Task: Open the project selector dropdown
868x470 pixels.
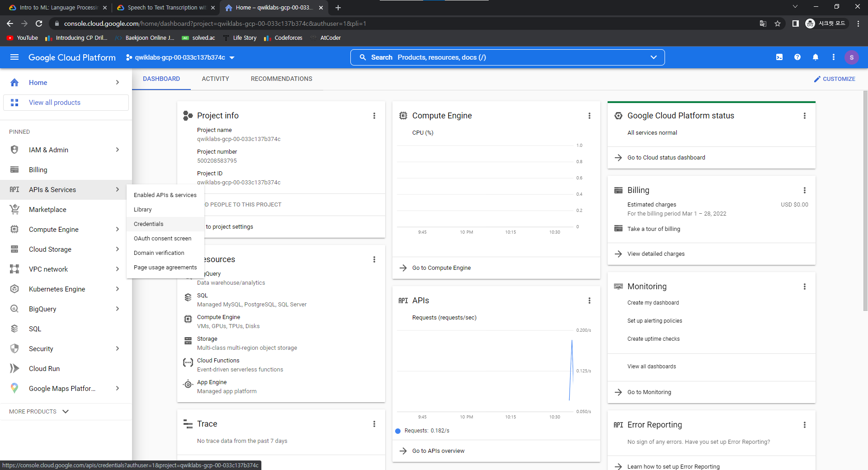Action: click(x=180, y=57)
